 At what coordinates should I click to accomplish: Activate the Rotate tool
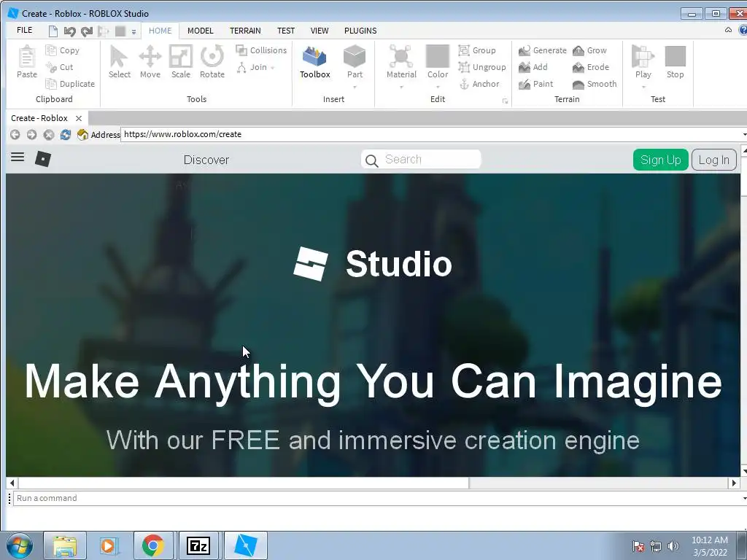pyautogui.click(x=212, y=62)
